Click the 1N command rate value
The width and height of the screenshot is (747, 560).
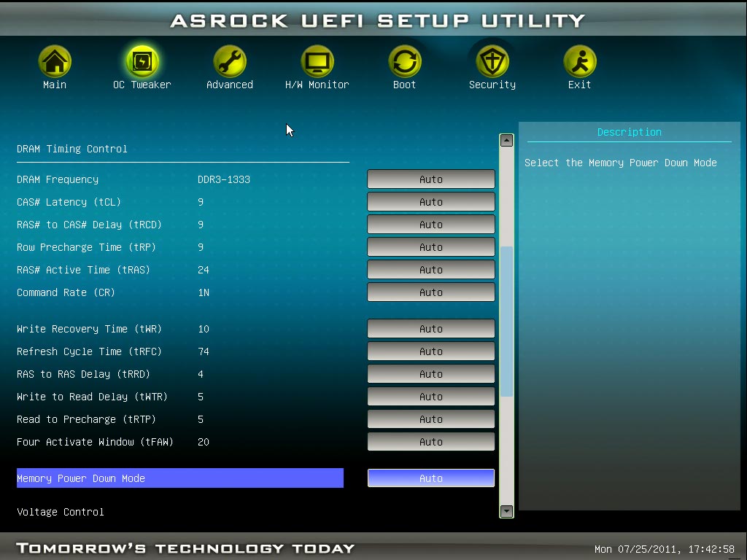pyautogui.click(x=204, y=292)
